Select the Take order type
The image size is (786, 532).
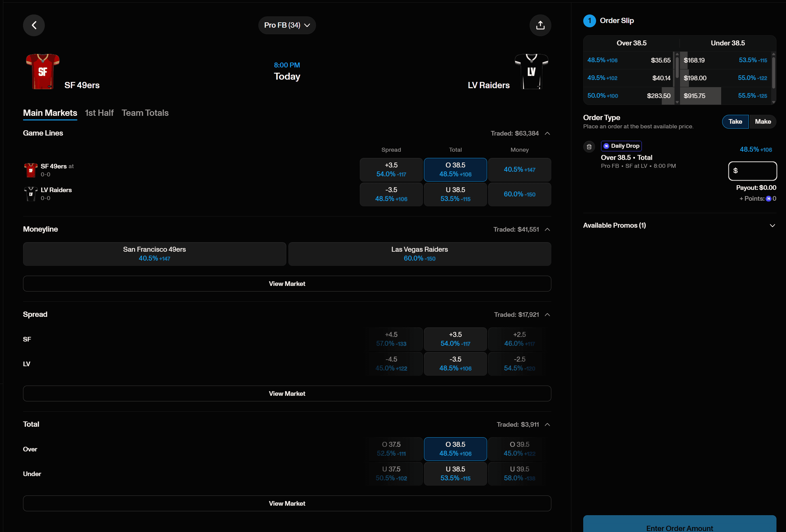pyautogui.click(x=735, y=122)
